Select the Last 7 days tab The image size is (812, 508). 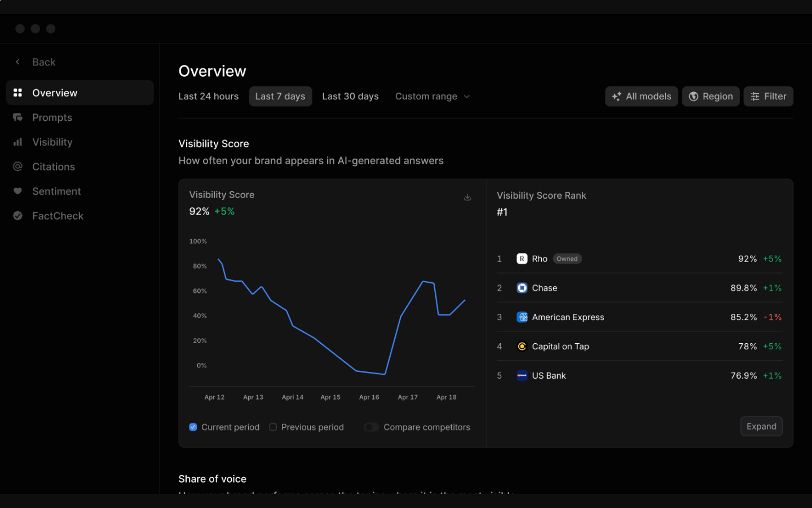(x=280, y=97)
